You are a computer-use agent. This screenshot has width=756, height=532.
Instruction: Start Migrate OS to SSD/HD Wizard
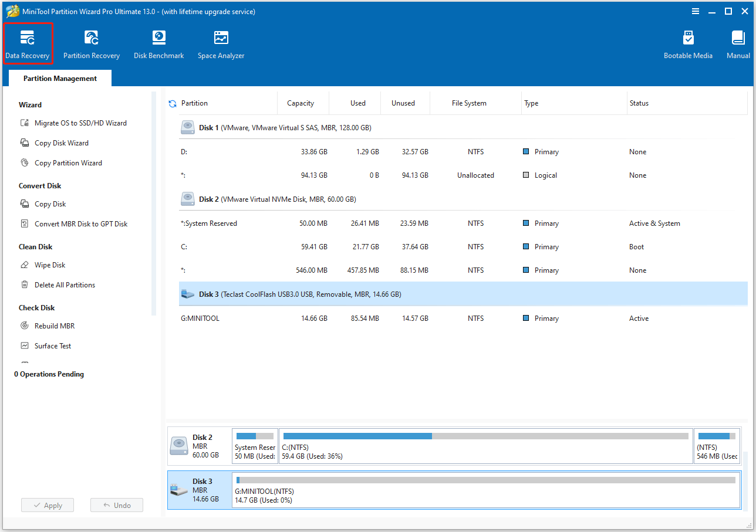(80, 123)
